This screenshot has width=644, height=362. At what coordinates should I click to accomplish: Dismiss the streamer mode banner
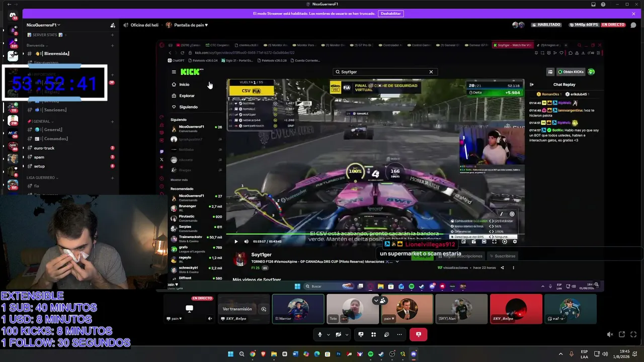click(x=633, y=14)
